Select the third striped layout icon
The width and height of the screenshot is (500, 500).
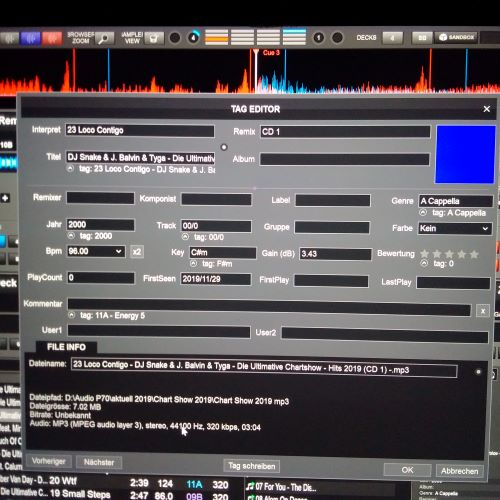(x=268, y=37)
